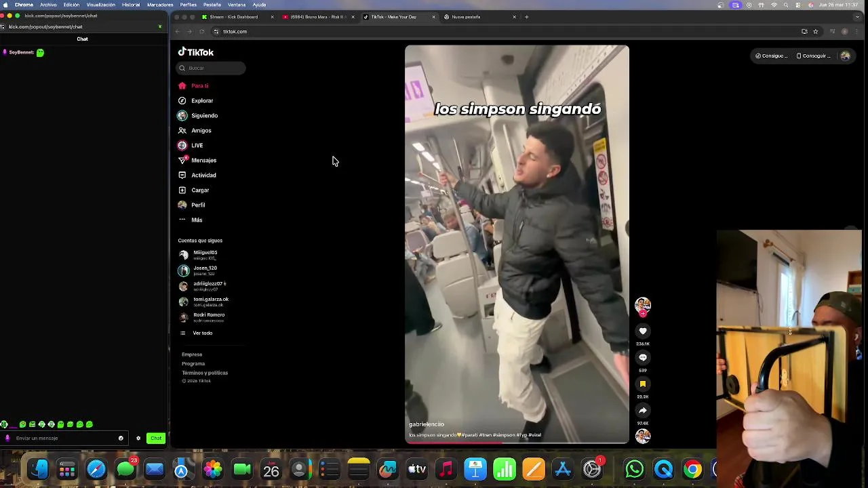Go back in Chrome
Image resolution: width=868 pixels, height=488 pixels.
(178, 31)
